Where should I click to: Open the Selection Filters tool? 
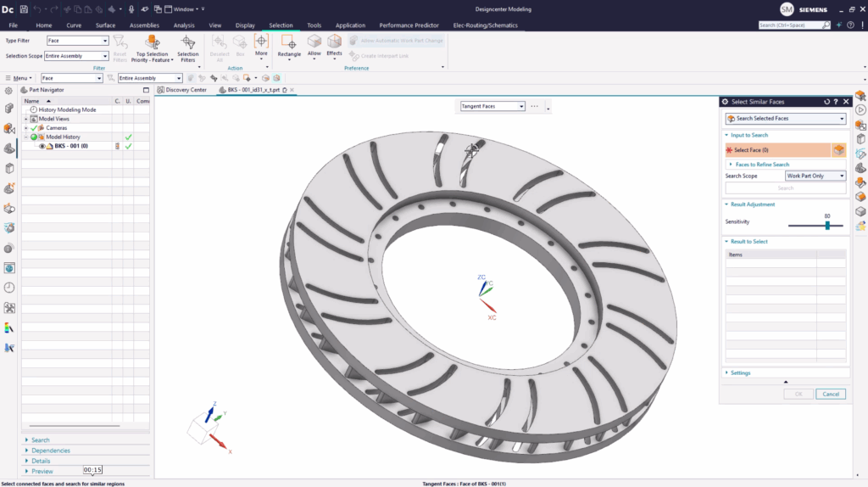pos(188,42)
